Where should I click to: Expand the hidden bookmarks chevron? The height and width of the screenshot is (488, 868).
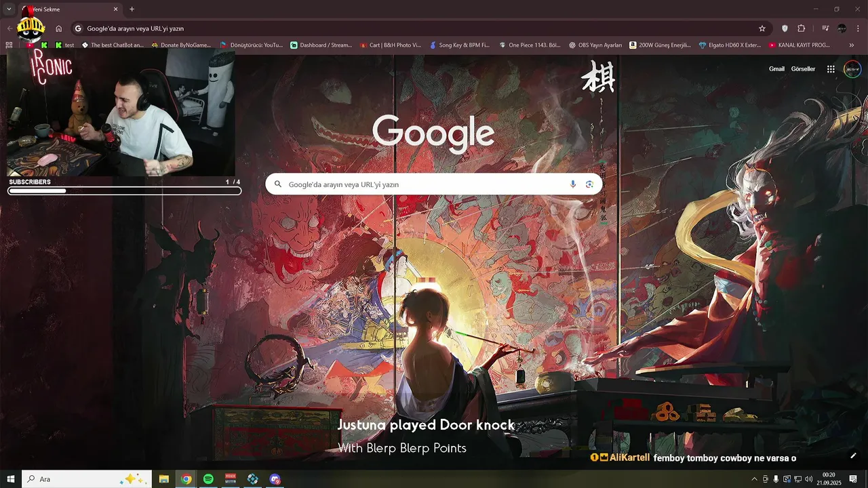click(x=852, y=45)
